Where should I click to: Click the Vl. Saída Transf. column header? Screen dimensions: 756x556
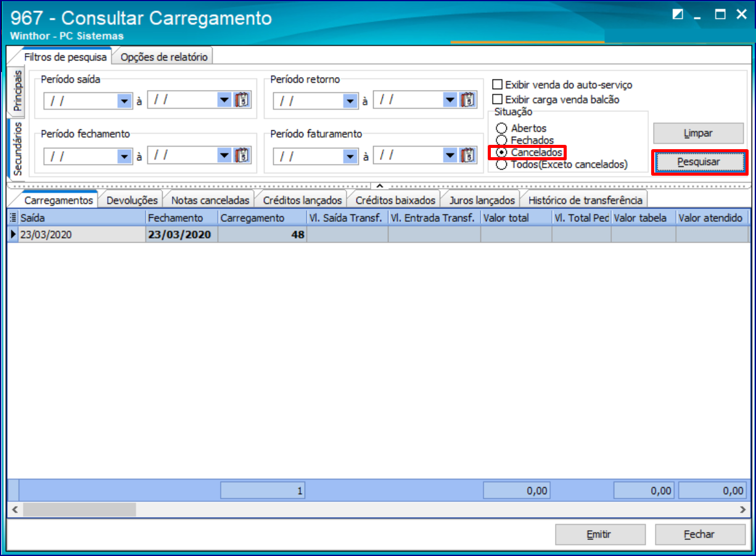point(348,218)
